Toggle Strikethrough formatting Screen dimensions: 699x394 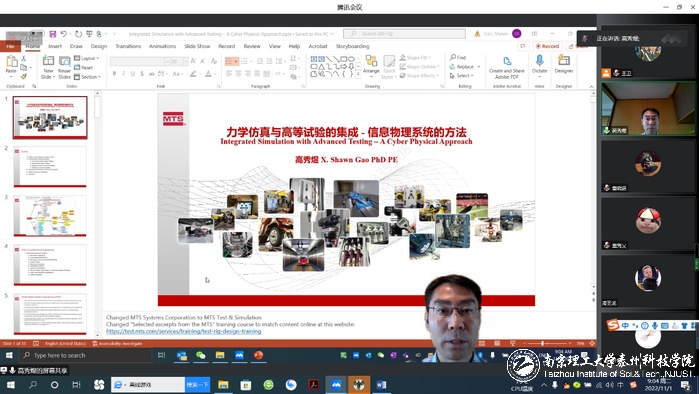pyautogui.click(x=152, y=74)
